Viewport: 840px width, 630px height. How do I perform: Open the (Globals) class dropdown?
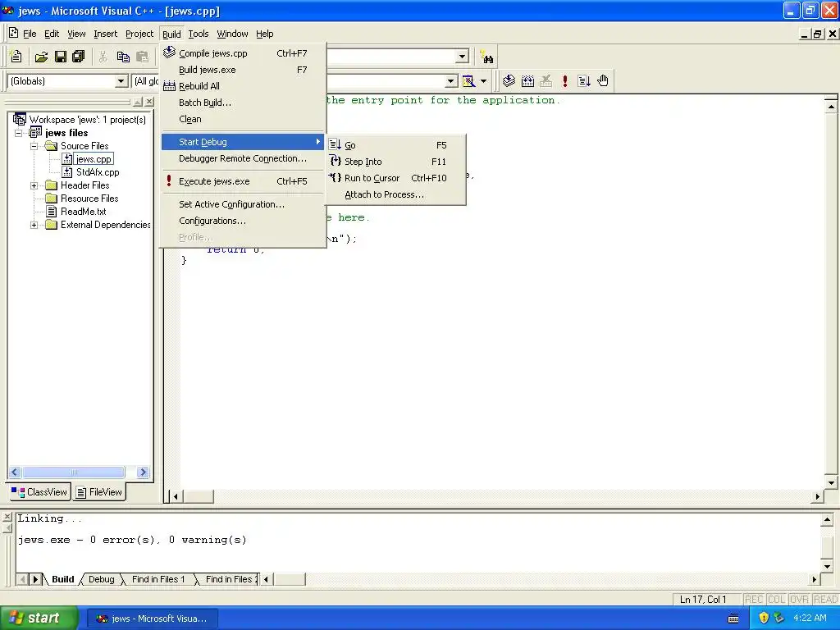coord(121,81)
